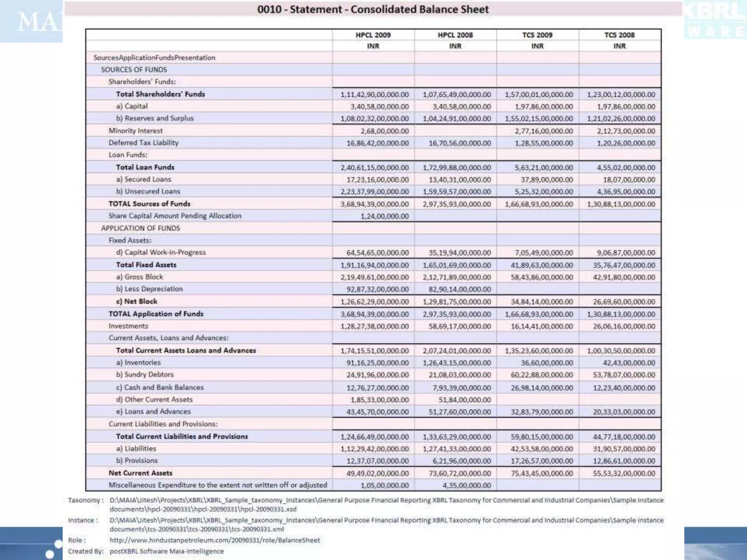The width and height of the screenshot is (747, 560).
Task: Click the Balance Sheet role URL link
Action: click(x=214, y=540)
